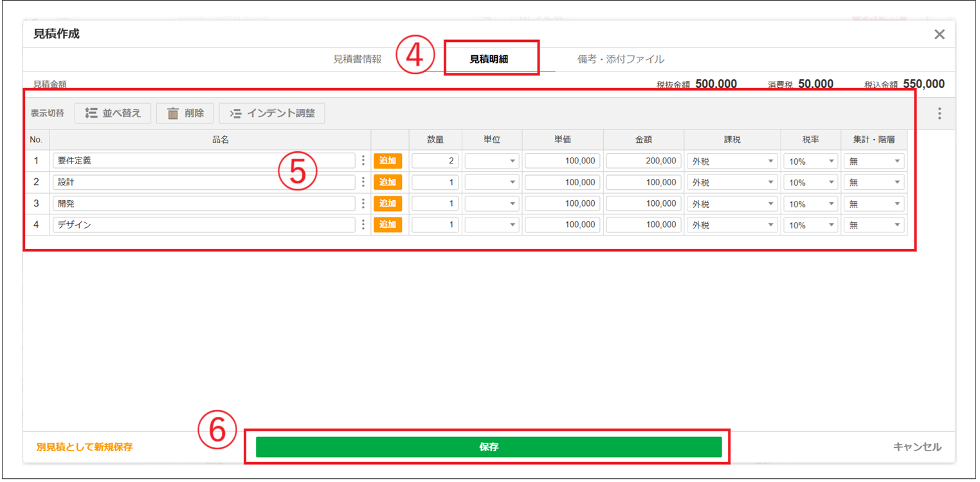
Task: Open row options menu for デザイン
Action: 364,224
